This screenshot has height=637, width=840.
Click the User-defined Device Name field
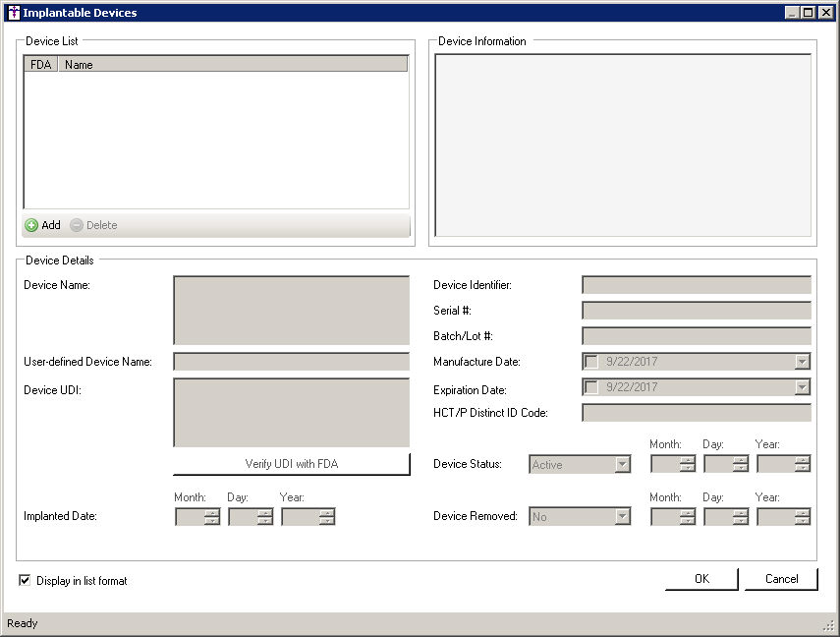pos(291,361)
